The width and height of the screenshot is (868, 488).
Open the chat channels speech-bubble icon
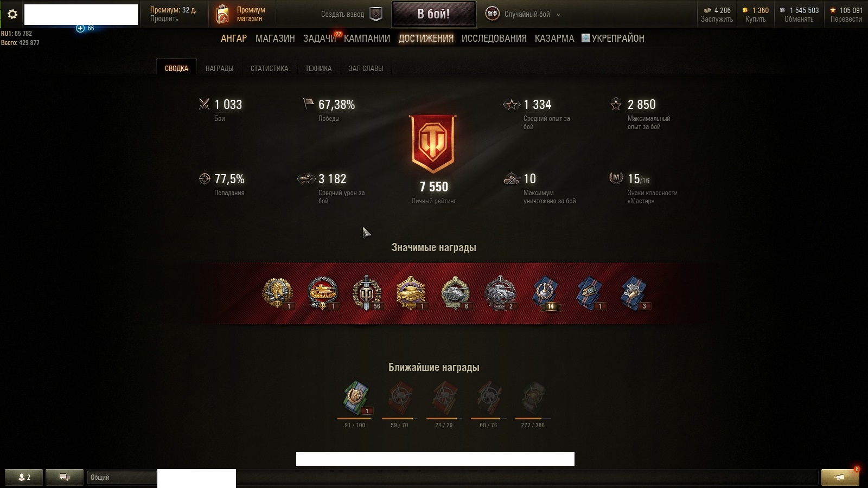(65, 477)
